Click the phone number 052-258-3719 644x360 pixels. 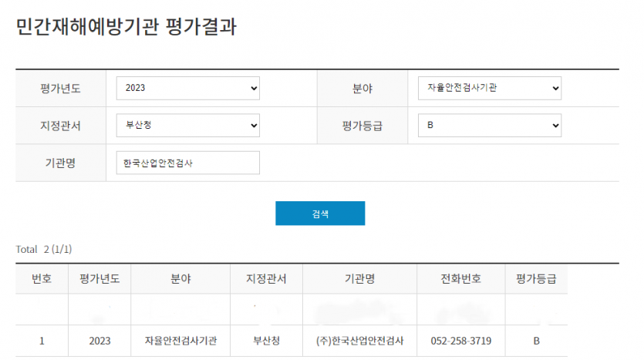(x=460, y=341)
